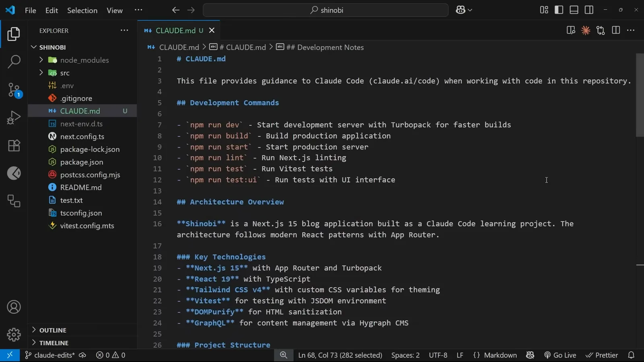Screen dimensions: 644x362
Task: Open tsconfig.json file
Action: (x=83, y=213)
